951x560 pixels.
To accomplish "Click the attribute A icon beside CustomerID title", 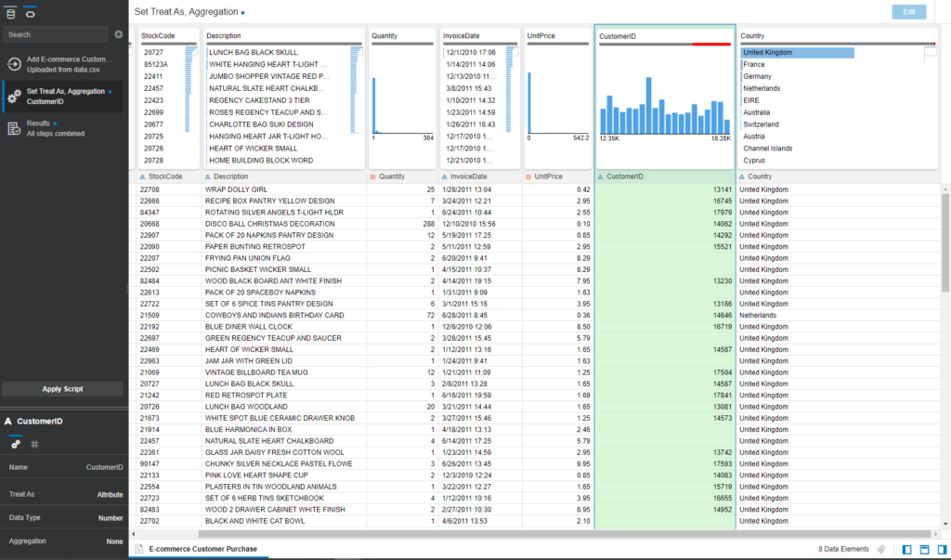I will [8, 421].
